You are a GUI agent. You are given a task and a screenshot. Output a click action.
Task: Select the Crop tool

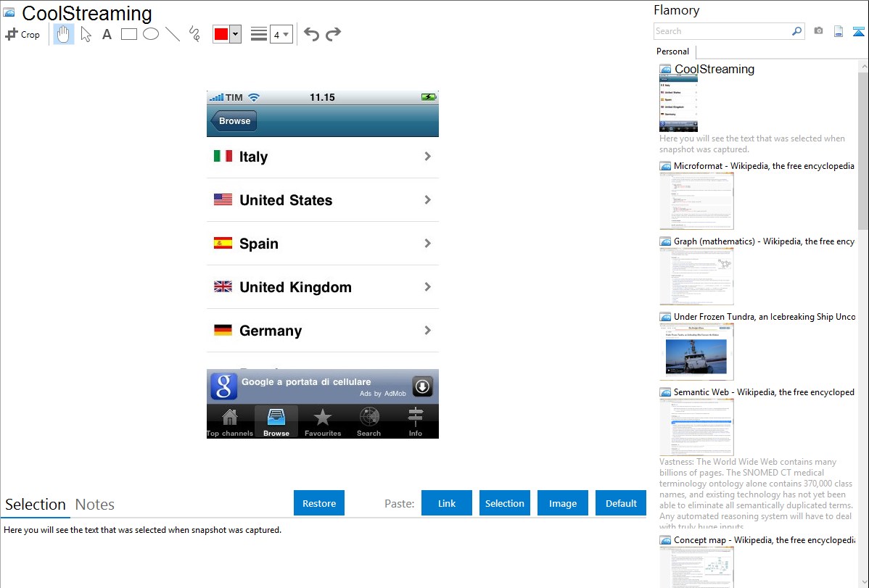22,34
